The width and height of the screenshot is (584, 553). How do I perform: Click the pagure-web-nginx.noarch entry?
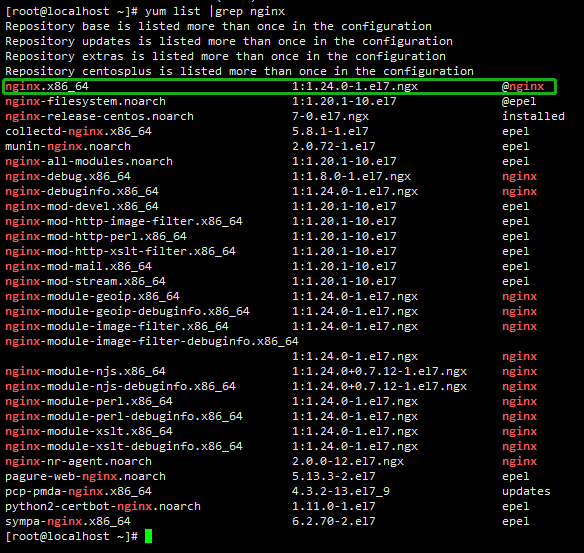pos(85,476)
